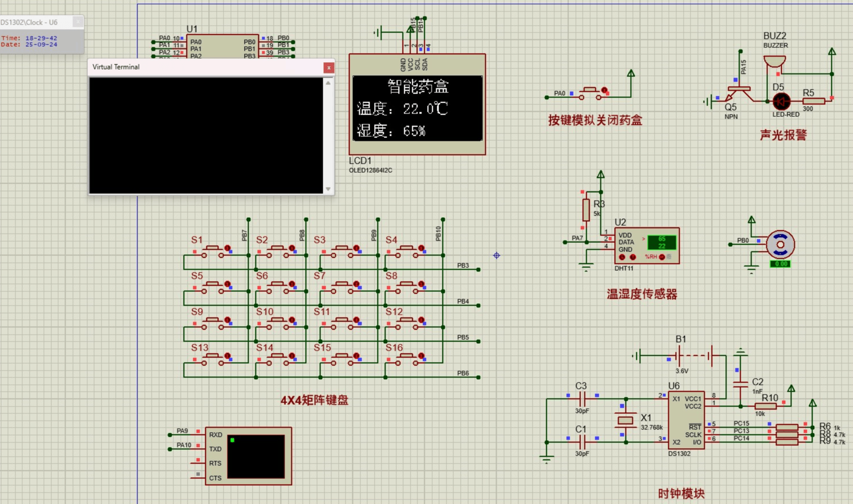Viewport: 853px width, 504px height.
Task: Close the DS1302 Clock popup
Action: point(78,22)
